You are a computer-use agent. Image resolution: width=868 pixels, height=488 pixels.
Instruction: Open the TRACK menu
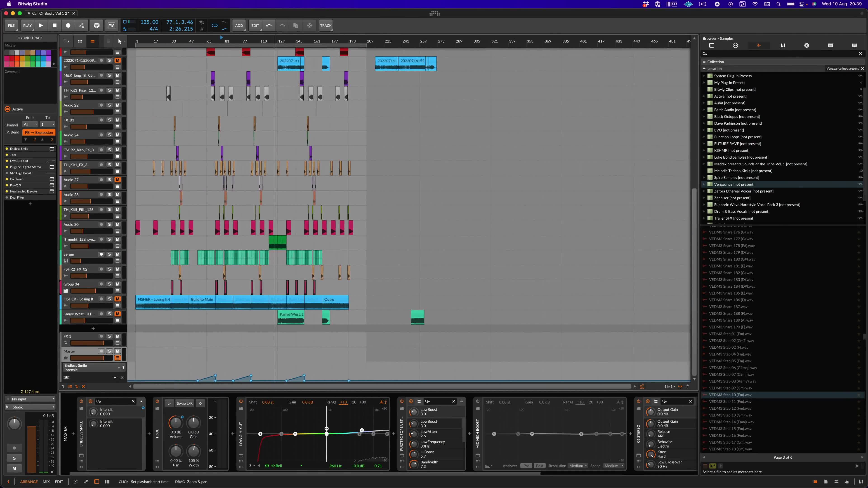[325, 25]
